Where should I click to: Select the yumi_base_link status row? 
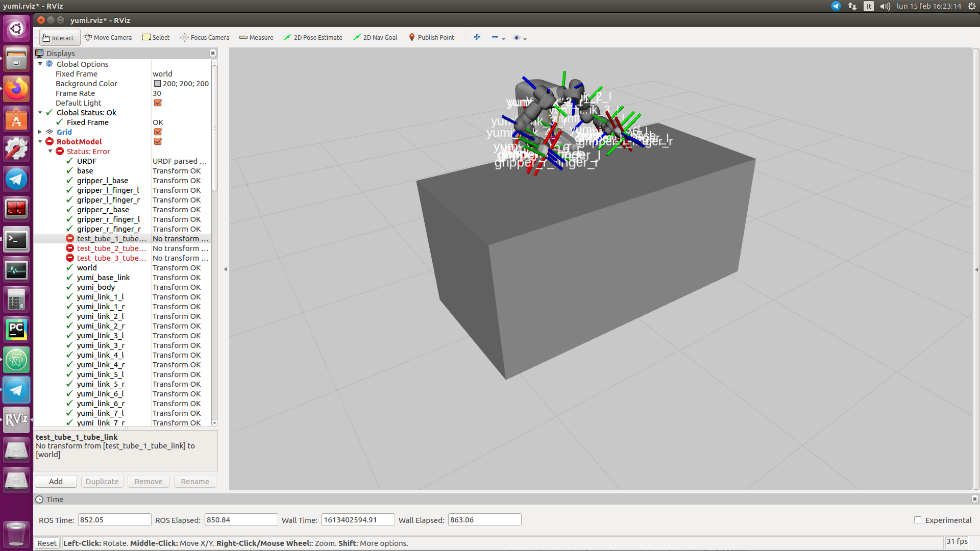click(122, 278)
